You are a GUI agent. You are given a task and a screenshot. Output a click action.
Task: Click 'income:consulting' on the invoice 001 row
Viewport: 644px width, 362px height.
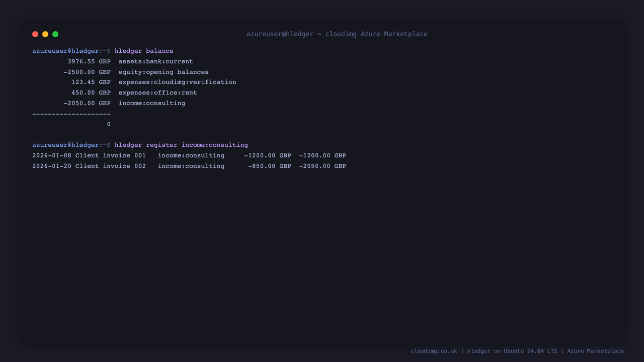point(191,155)
